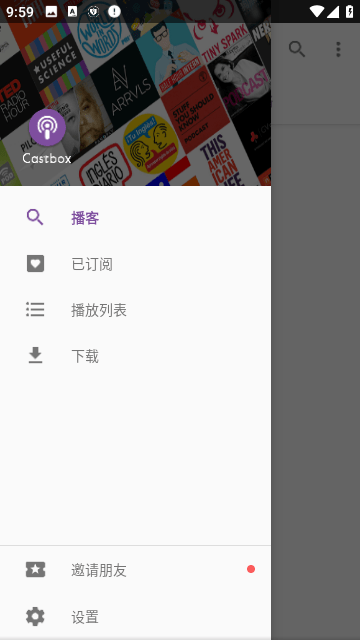The image size is (360, 640).
Task: Tap the search icon in the dimmed toolbar
Action: pos(297,49)
